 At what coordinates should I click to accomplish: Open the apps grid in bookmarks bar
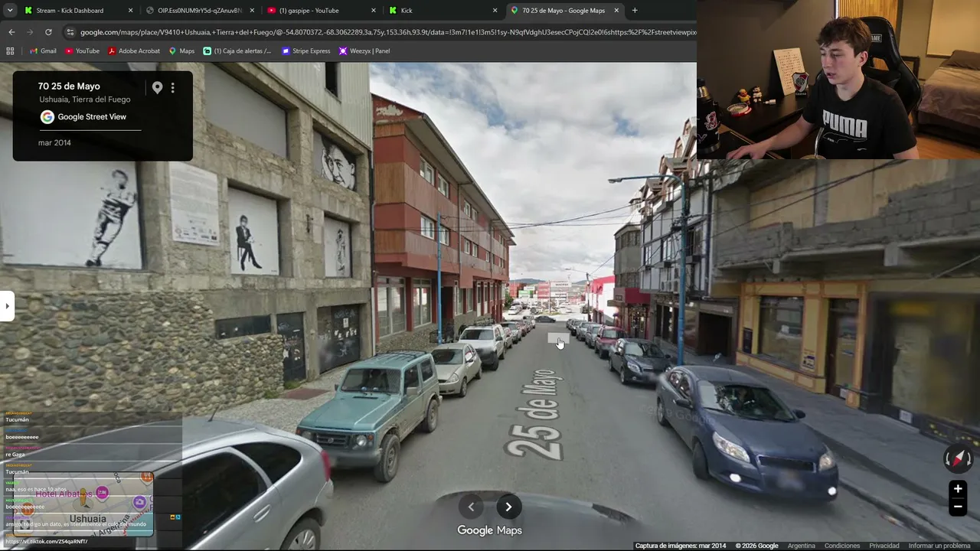coord(10,51)
